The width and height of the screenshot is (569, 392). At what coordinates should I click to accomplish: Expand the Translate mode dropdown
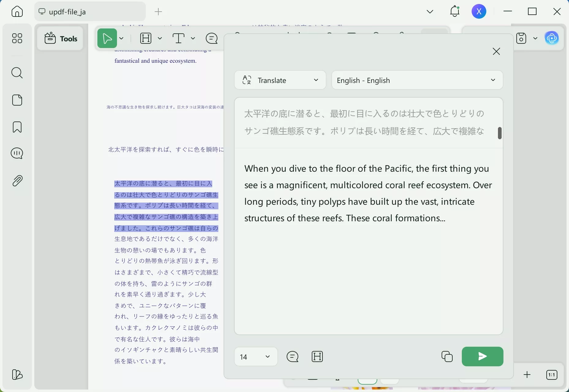(280, 80)
